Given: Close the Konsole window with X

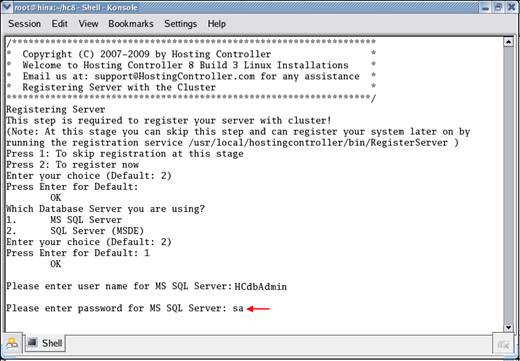Looking at the screenshot, I should coord(511,7).
